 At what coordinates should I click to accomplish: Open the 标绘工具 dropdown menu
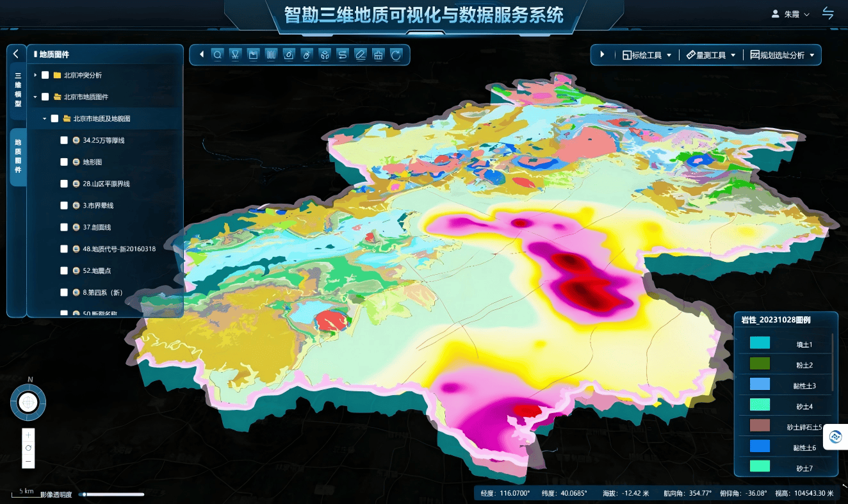pos(648,55)
